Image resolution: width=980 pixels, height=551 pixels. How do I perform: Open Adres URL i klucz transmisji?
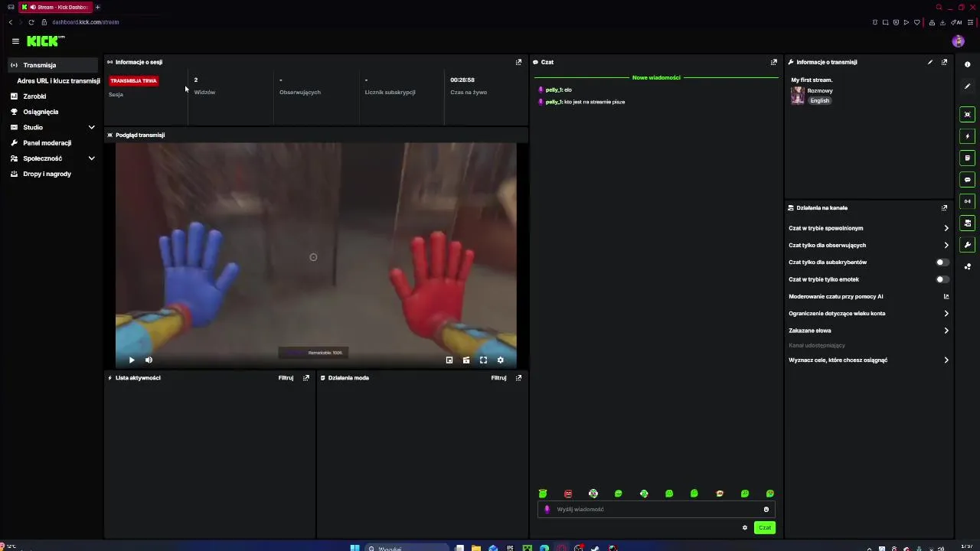58,80
